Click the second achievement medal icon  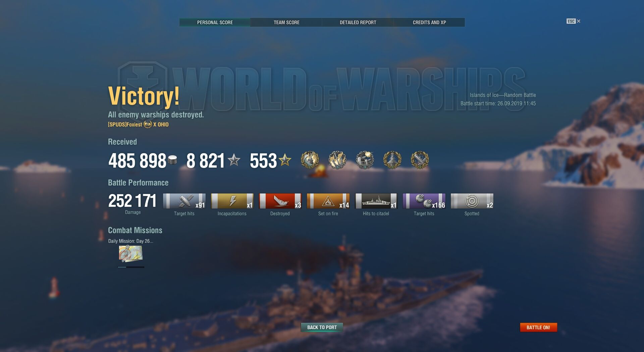click(337, 160)
